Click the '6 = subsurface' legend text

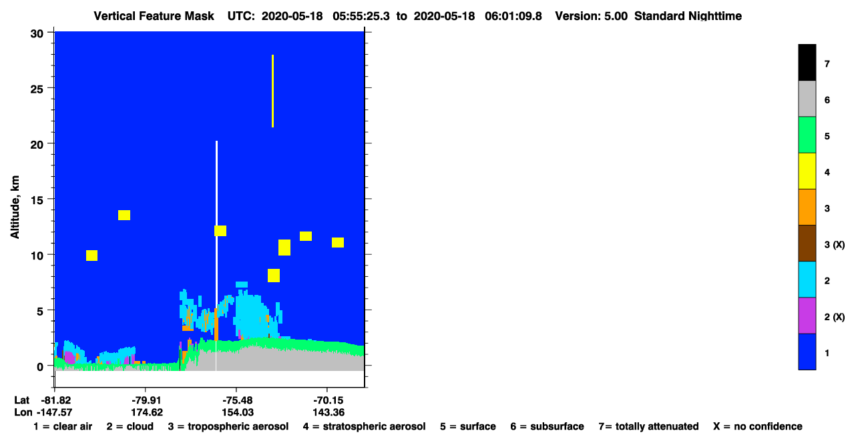pyautogui.click(x=547, y=426)
